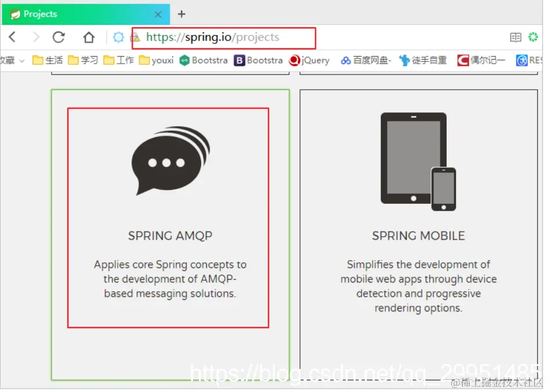This screenshot has height=392, width=547.
Task: Open the browser home page icon
Action: click(89, 37)
